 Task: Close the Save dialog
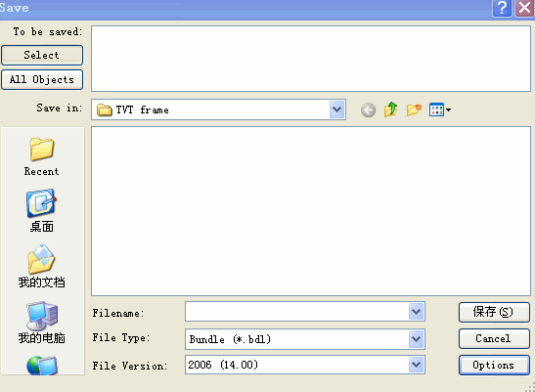pyautogui.click(x=524, y=8)
